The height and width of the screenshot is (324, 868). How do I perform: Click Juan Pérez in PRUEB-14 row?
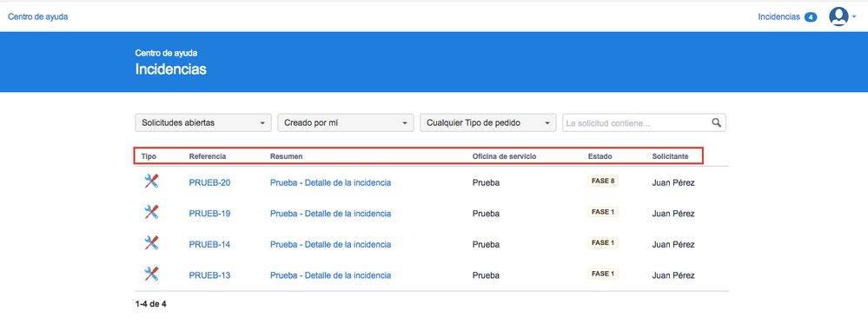pyautogui.click(x=673, y=245)
